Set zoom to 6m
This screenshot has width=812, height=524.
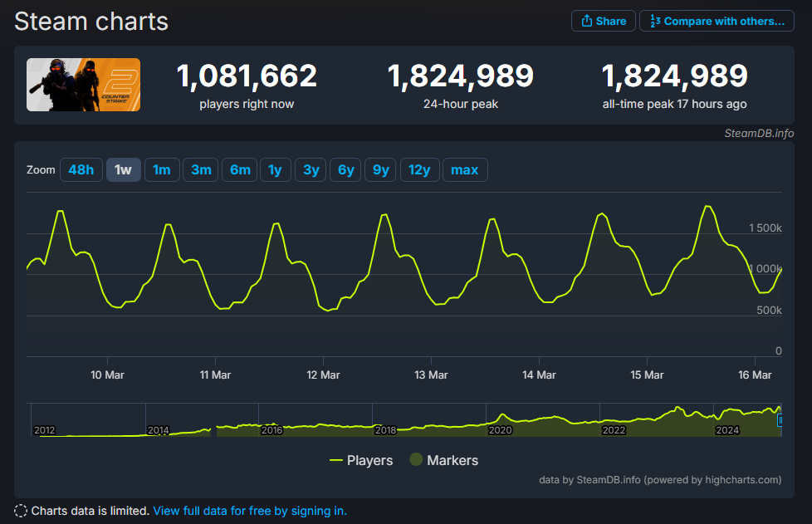pos(240,170)
